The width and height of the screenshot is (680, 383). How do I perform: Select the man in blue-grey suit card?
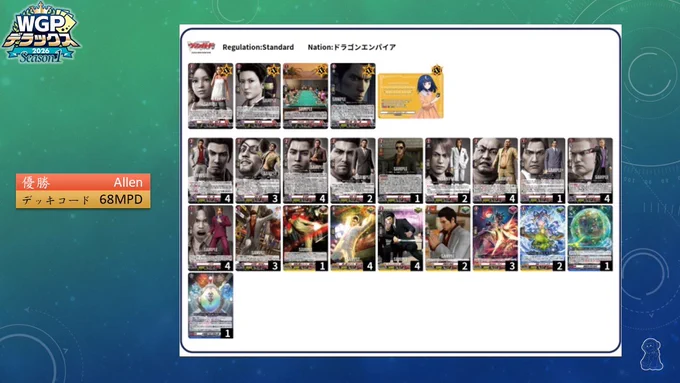[543, 170]
